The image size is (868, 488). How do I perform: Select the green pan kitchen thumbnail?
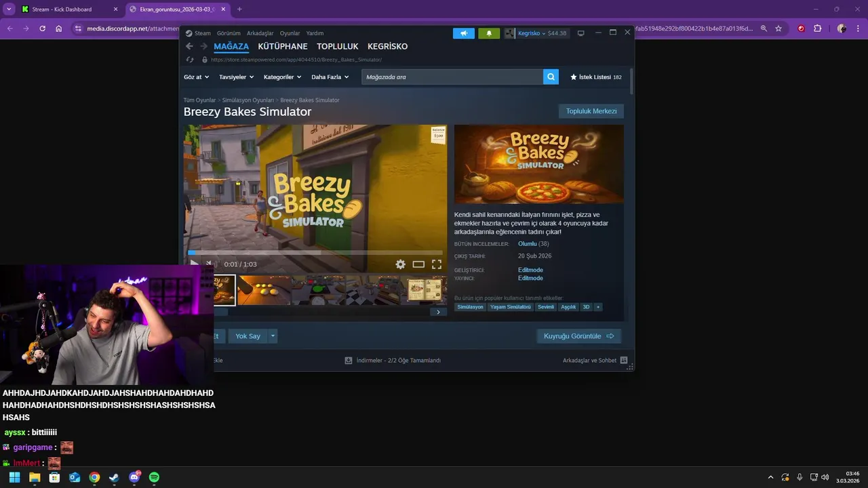319,290
